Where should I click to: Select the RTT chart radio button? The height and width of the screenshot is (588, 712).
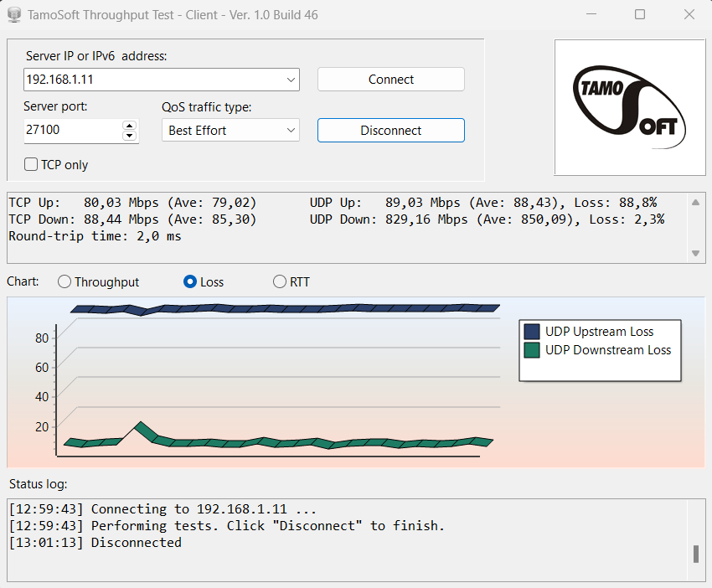[x=279, y=282]
